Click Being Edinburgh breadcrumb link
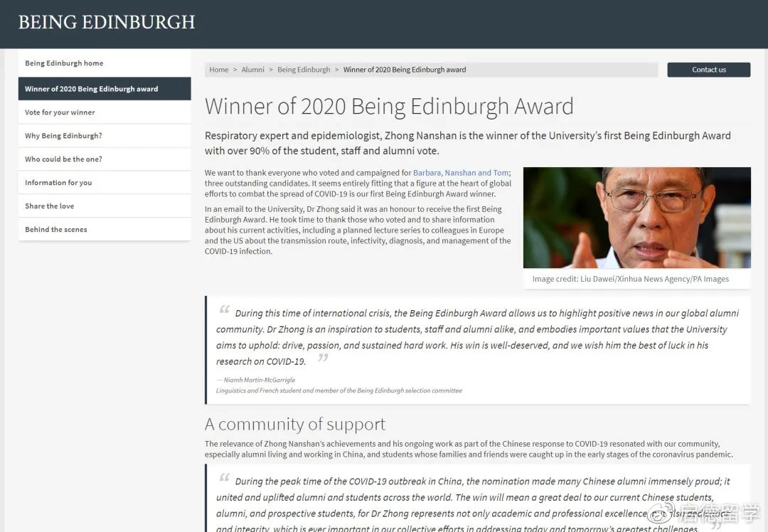The height and width of the screenshot is (532, 768). (x=304, y=70)
